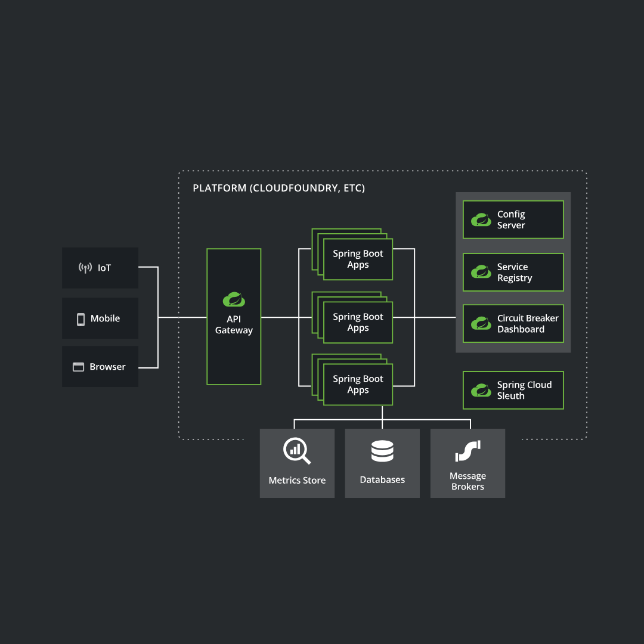Viewport: 644px width, 644px height.
Task: Click the top Spring Boot Apps box
Action: tap(358, 259)
